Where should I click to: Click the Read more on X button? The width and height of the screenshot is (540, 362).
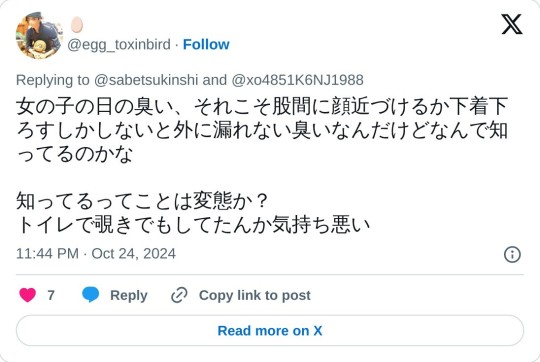(270, 331)
